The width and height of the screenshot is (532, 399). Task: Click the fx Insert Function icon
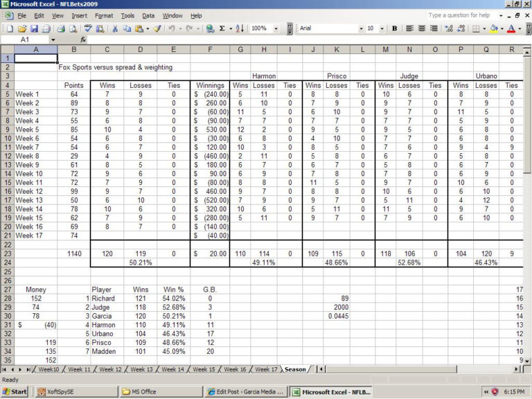(x=83, y=39)
